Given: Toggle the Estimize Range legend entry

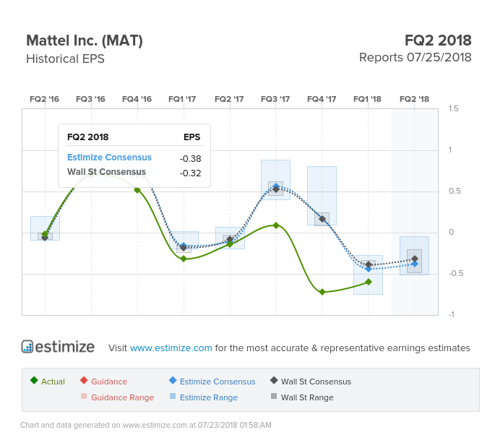Looking at the screenshot, I should (204, 397).
